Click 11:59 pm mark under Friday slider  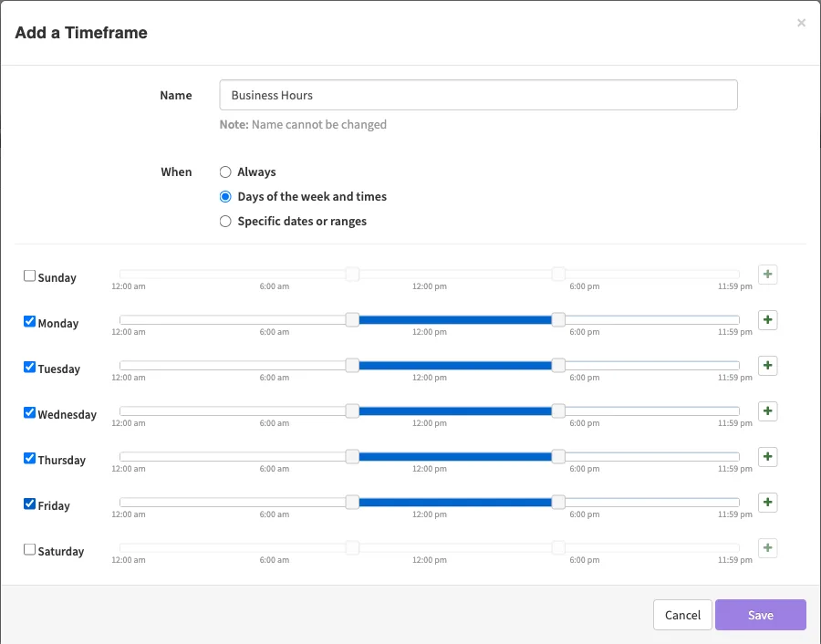pos(735,514)
